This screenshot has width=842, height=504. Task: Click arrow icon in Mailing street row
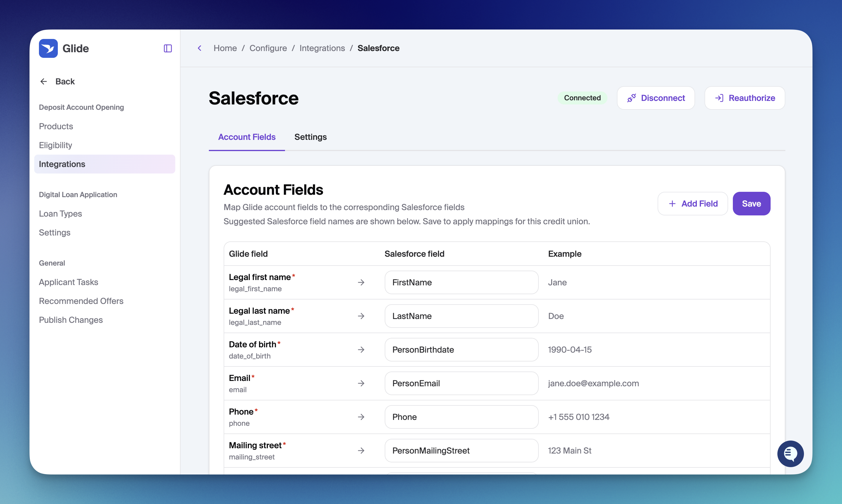pyautogui.click(x=361, y=451)
